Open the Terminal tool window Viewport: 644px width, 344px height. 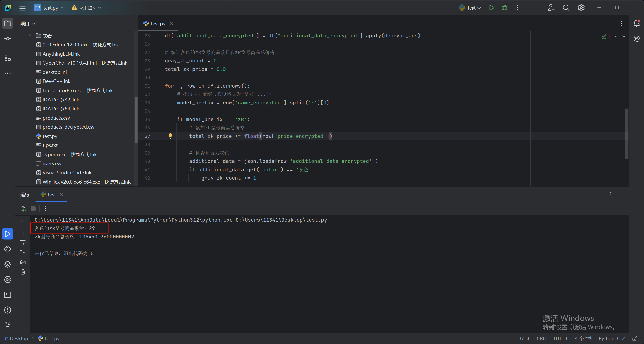click(8, 295)
